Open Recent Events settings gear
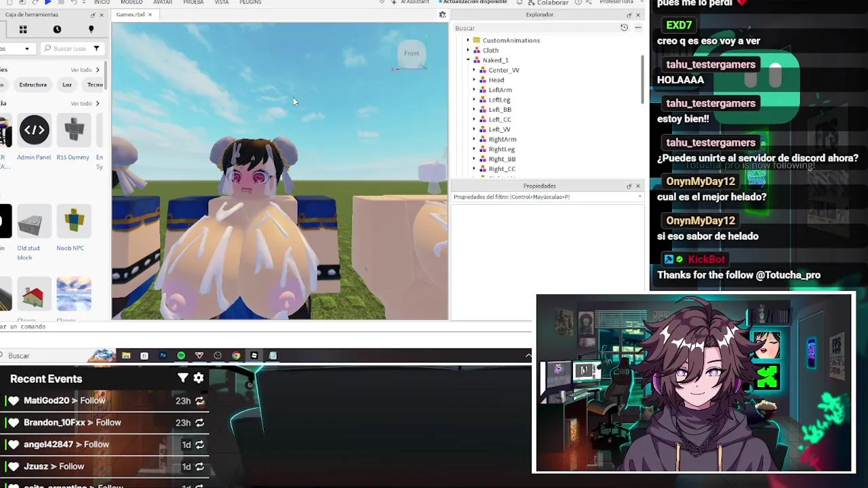This screenshot has width=868, height=488. tap(199, 378)
